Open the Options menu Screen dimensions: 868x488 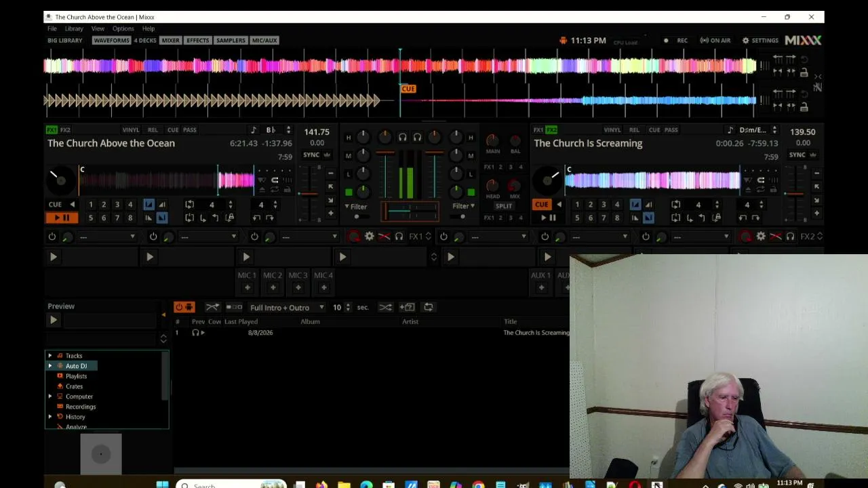click(123, 28)
